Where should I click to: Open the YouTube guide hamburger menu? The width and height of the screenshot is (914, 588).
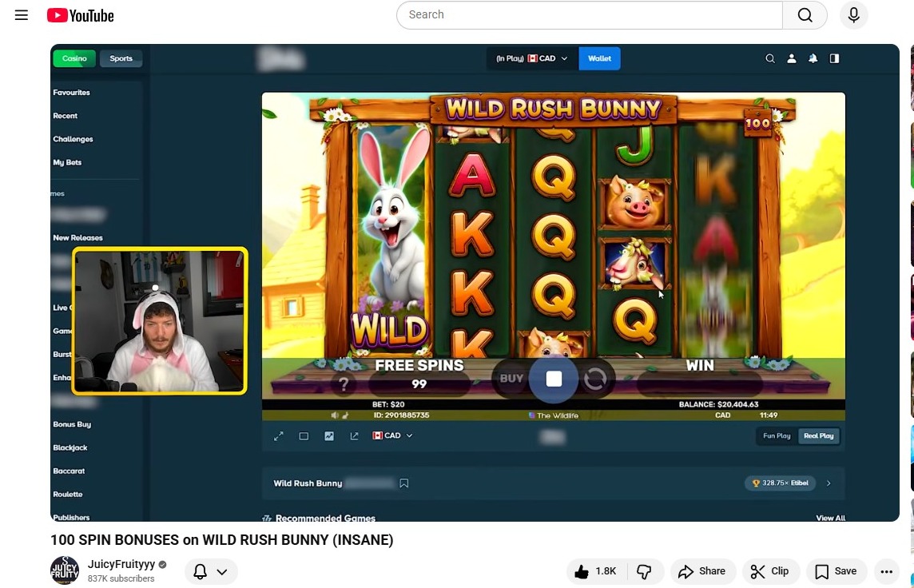point(22,15)
